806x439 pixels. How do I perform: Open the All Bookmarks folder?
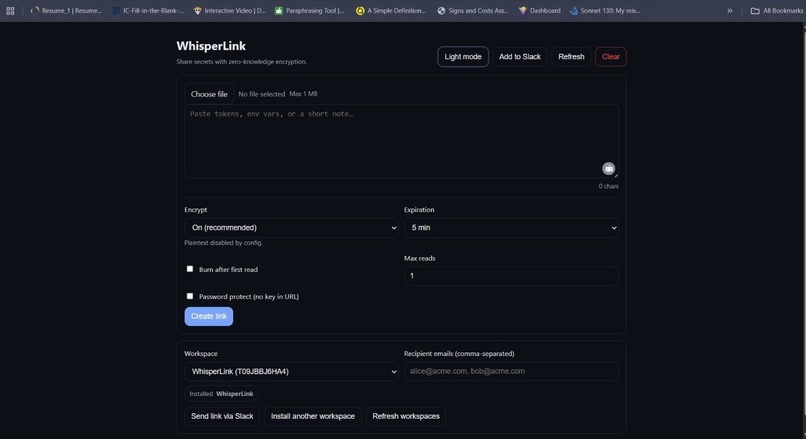(777, 10)
